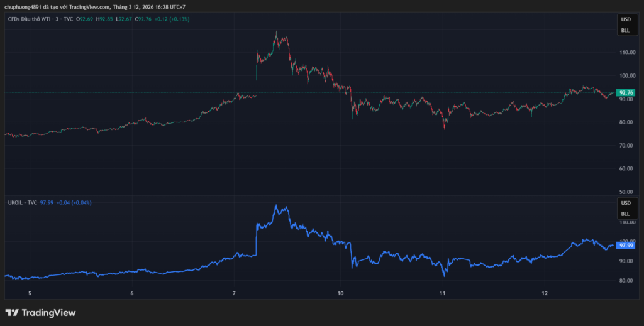This screenshot has height=326, width=644.
Task: Click the UKOIL +0.04 (+0.04%) change value
Action: point(74,203)
